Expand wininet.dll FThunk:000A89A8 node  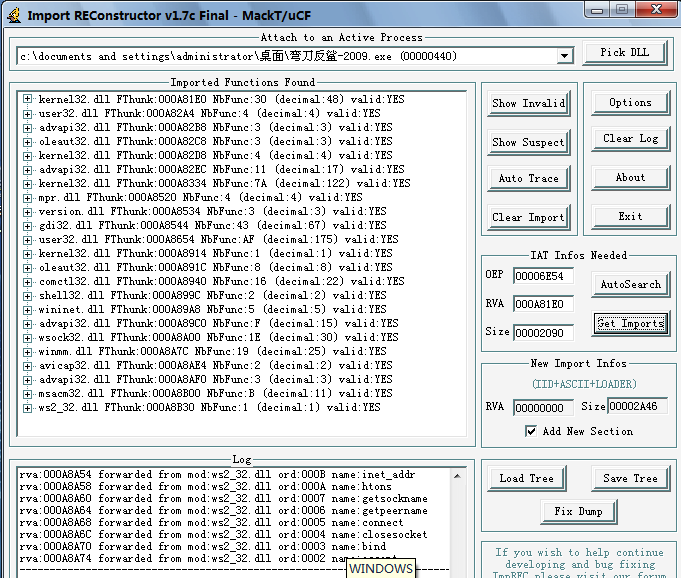point(27,310)
